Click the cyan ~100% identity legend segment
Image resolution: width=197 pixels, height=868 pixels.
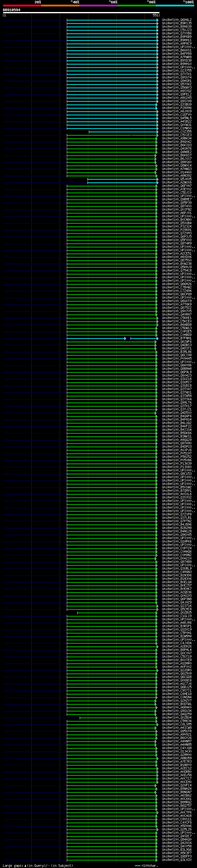point(175,6)
